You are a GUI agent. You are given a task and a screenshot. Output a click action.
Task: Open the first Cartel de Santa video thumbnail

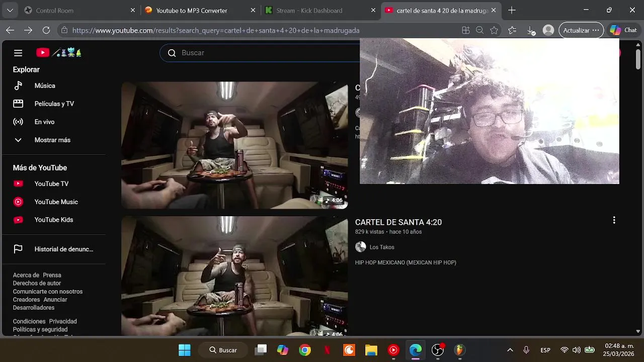coord(234,145)
